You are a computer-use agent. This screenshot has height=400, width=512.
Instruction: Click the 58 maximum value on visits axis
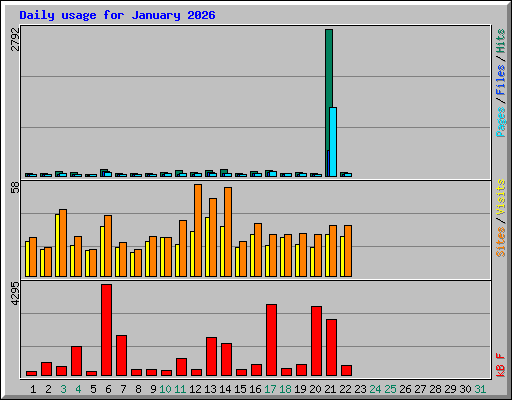pos(15,188)
